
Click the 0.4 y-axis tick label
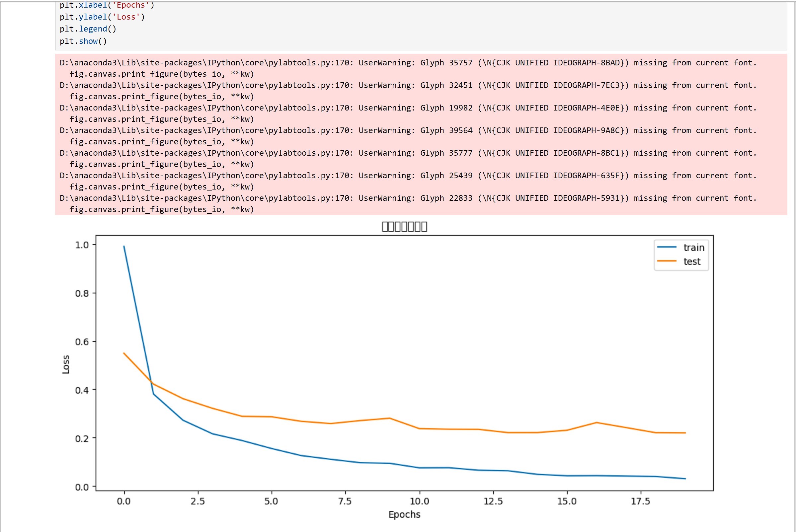click(x=82, y=390)
